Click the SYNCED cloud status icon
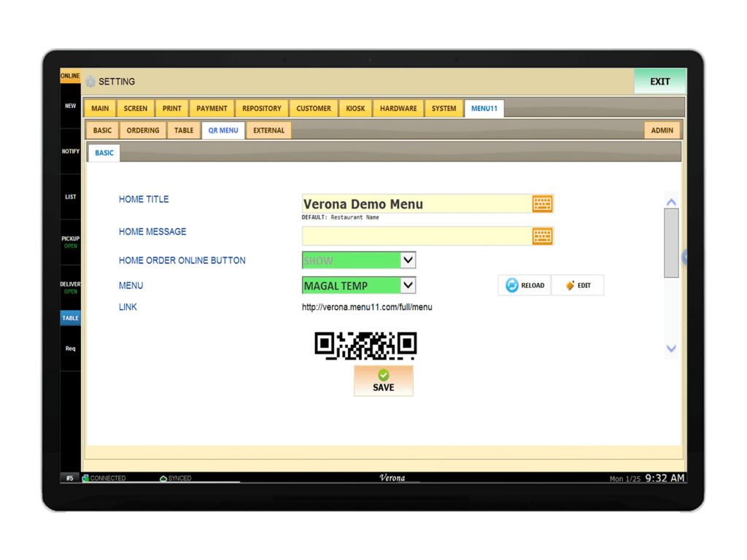Screen dimensions: 747x560 163,478
